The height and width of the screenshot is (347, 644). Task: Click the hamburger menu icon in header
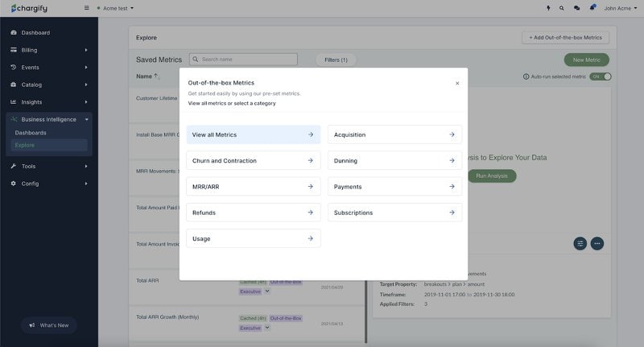coord(86,8)
